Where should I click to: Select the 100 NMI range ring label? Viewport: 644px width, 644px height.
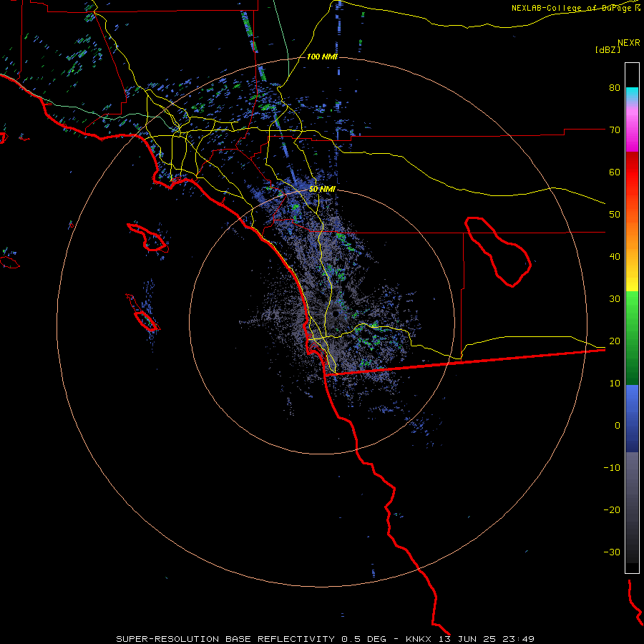tap(322, 57)
